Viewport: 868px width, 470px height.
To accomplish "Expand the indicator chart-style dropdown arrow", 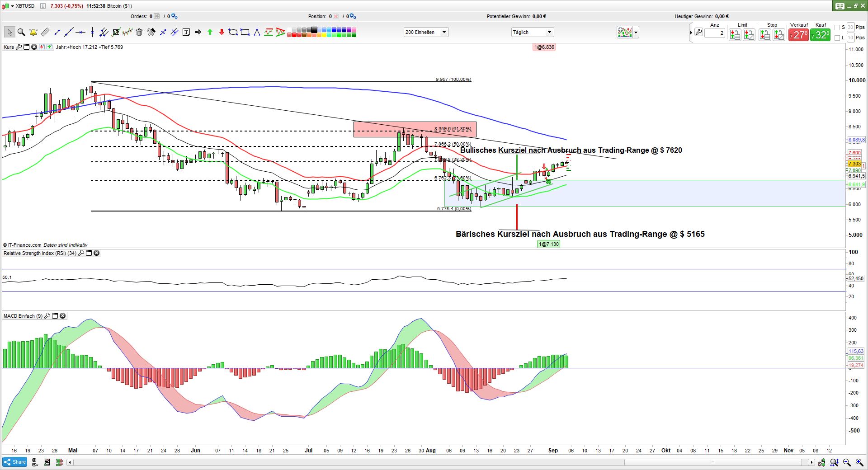I will 636,33.
